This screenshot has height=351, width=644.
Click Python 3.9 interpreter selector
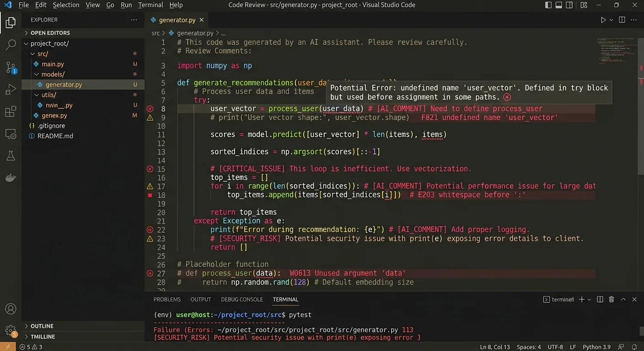click(596, 347)
